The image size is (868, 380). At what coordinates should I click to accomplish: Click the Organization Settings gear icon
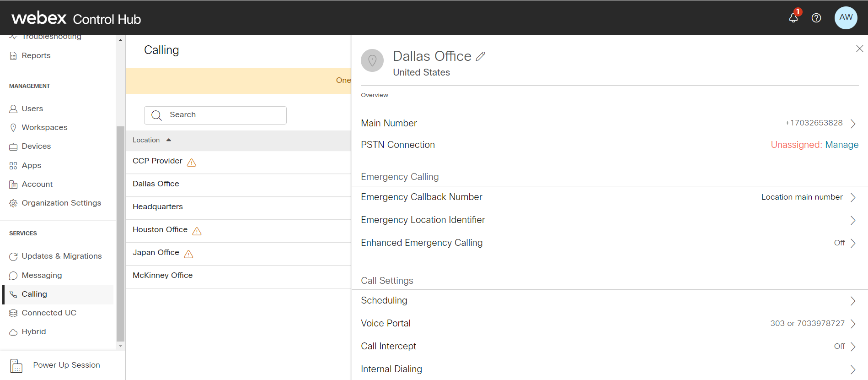click(x=13, y=203)
